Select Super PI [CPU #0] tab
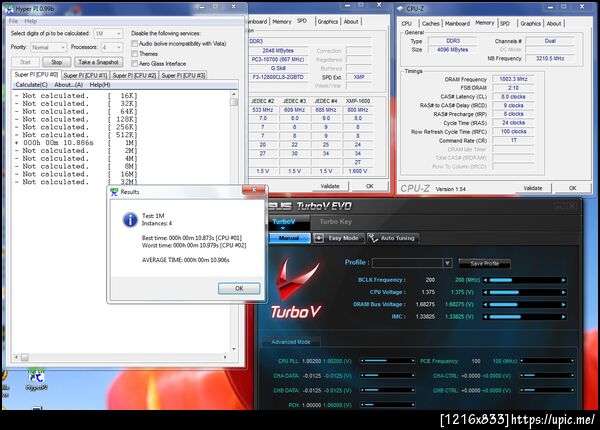Viewport: 600px width, 430px height. pyautogui.click(x=36, y=75)
